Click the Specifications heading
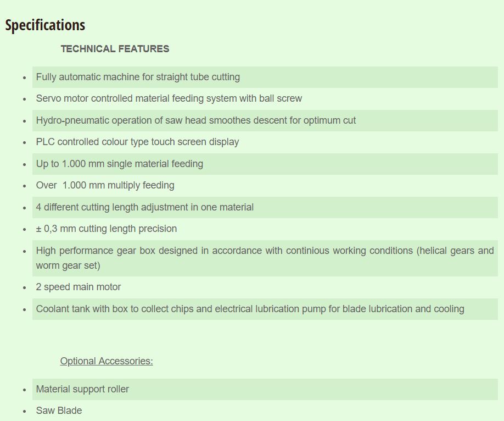The height and width of the screenshot is (421, 504). pyautogui.click(x=45, y=25)
